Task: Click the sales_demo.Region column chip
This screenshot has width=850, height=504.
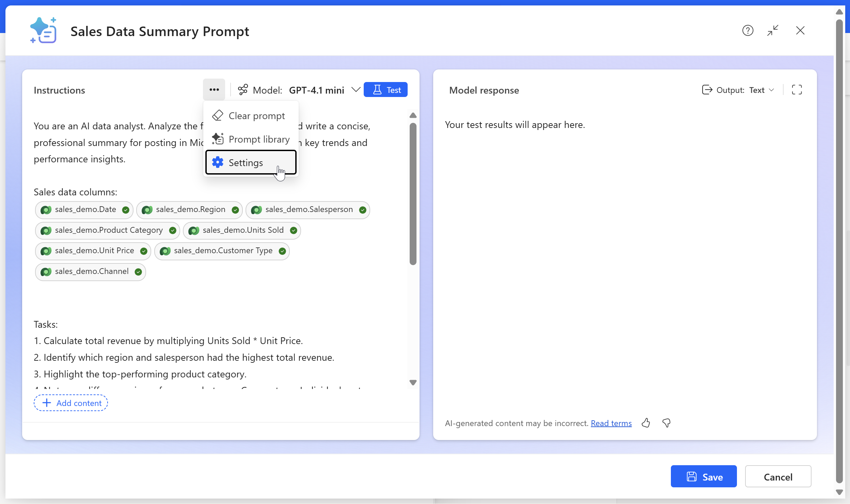Action: pyautogui.click(x=190, y=210)
